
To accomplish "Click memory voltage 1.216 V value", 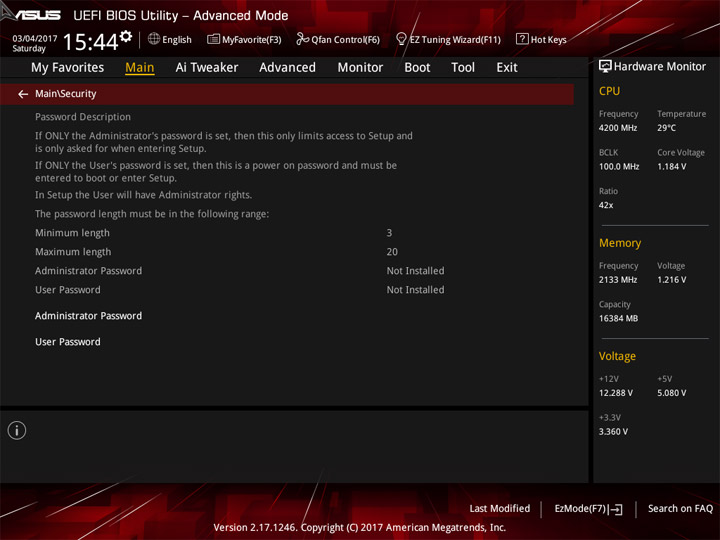I will pos(672,280).
